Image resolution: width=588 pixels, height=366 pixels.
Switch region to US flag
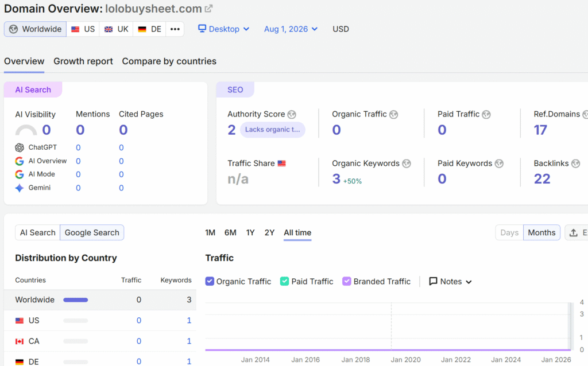coord(83,29)
